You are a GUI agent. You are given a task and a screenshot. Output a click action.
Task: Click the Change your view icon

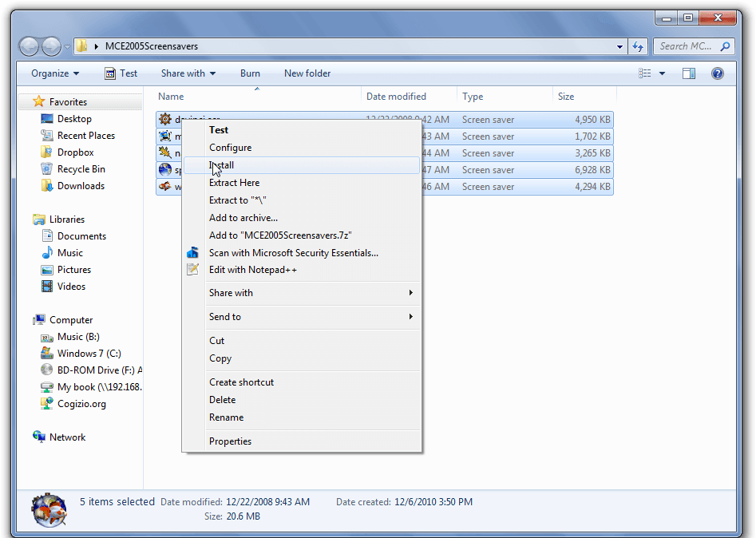pyautogui.click(x=645, y=73)
